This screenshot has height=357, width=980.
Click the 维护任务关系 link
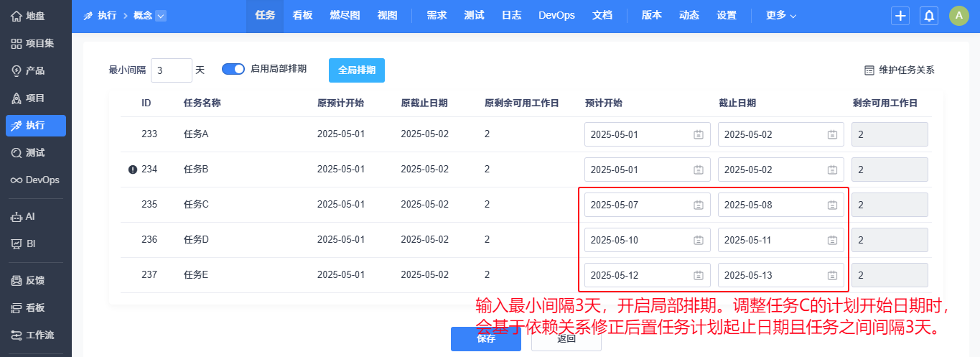click(899, 70)
